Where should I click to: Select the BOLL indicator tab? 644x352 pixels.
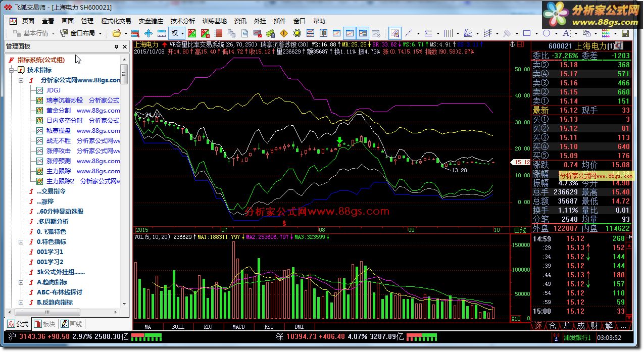click(x=178, y=327)
